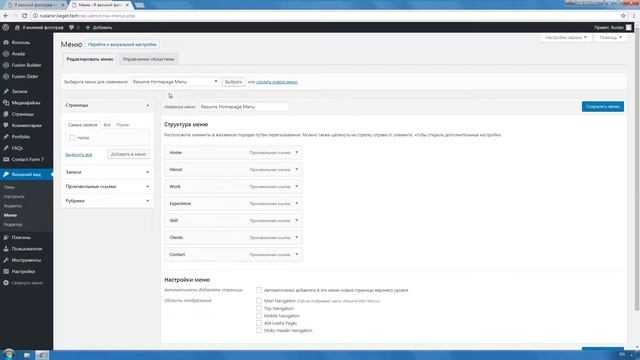Open Редактор submenu item
The height and width of the screenshot is (360, 640).
(x=13, y=224)
